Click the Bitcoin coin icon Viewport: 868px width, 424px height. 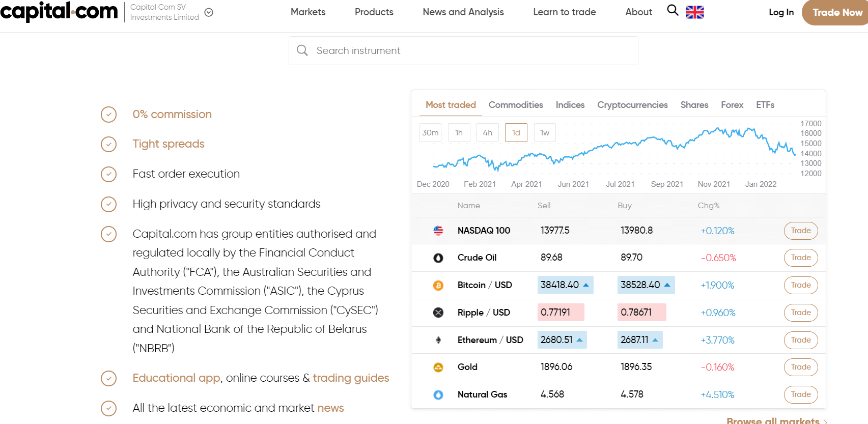[x=438, y=286]
